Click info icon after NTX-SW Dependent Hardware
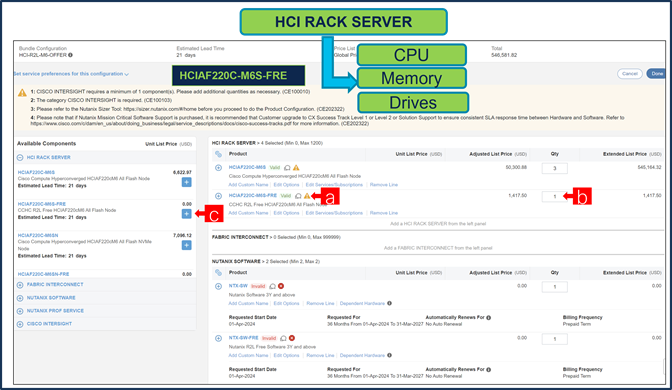Viewport: 672px width, 390px height. point(390,303)
